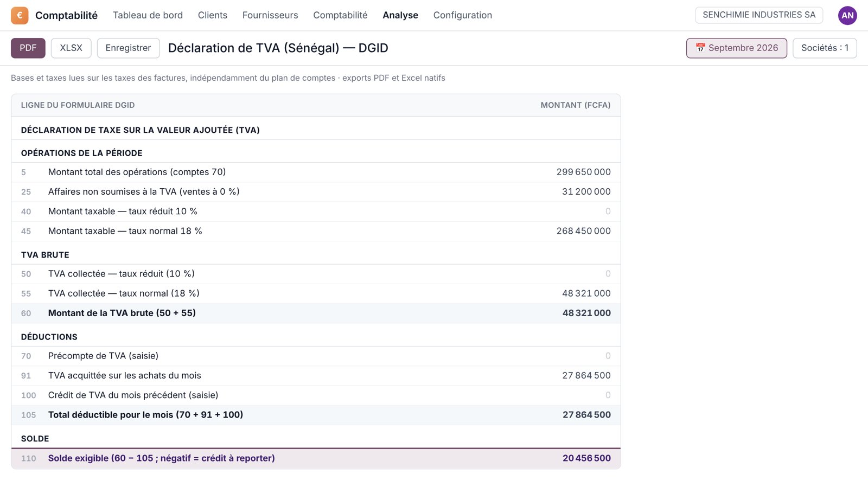
Task: Open the Analyse menu
Action: pos(400,15)
